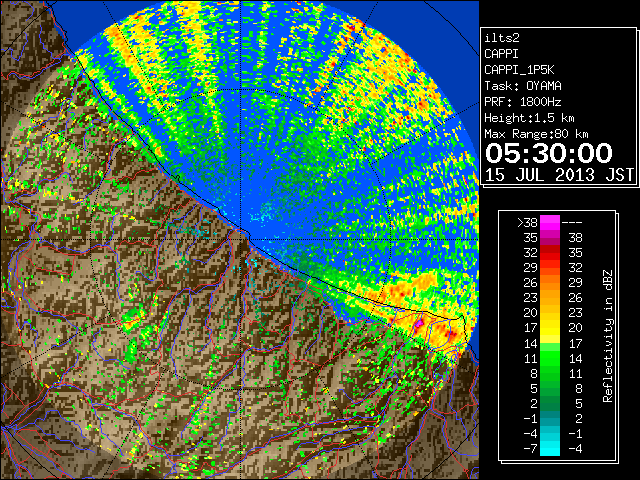Click the Task: OYAMA text

click(x=523, y=86)
